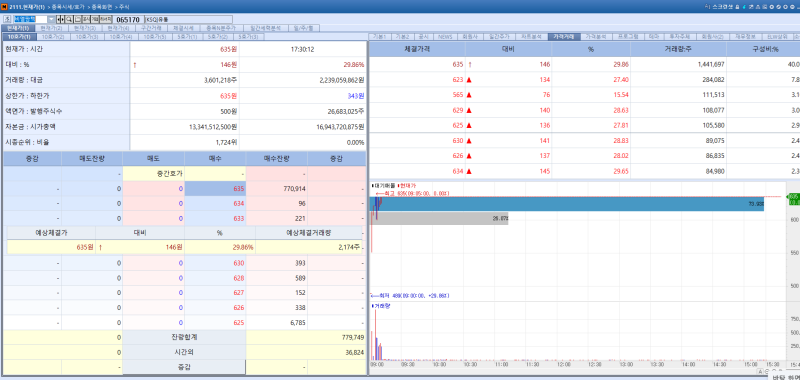Click the cyan icon in the title bar
This screenshot has width=800, height=380.
click(x=744, y=7)
